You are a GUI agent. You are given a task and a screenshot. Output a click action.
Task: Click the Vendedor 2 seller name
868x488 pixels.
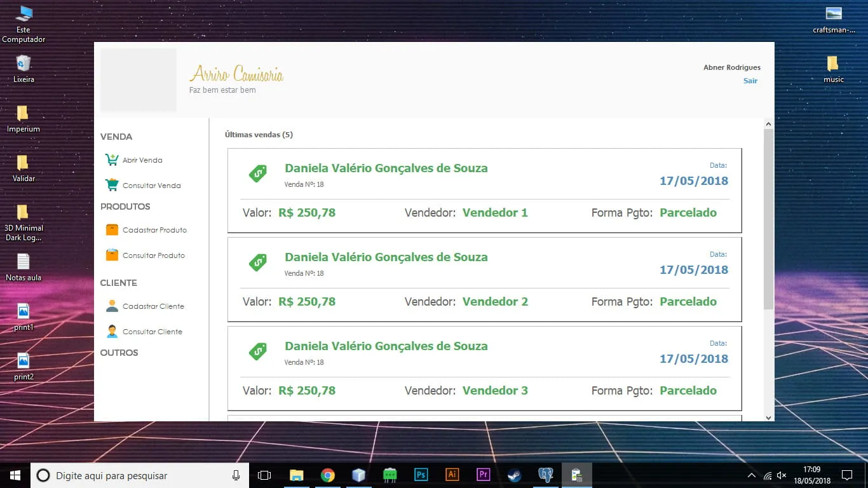[x=495, y=302]
